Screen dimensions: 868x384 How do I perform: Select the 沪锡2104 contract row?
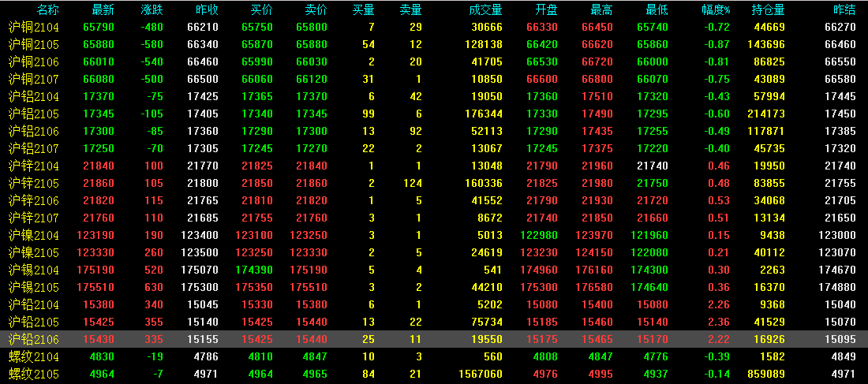434,270
